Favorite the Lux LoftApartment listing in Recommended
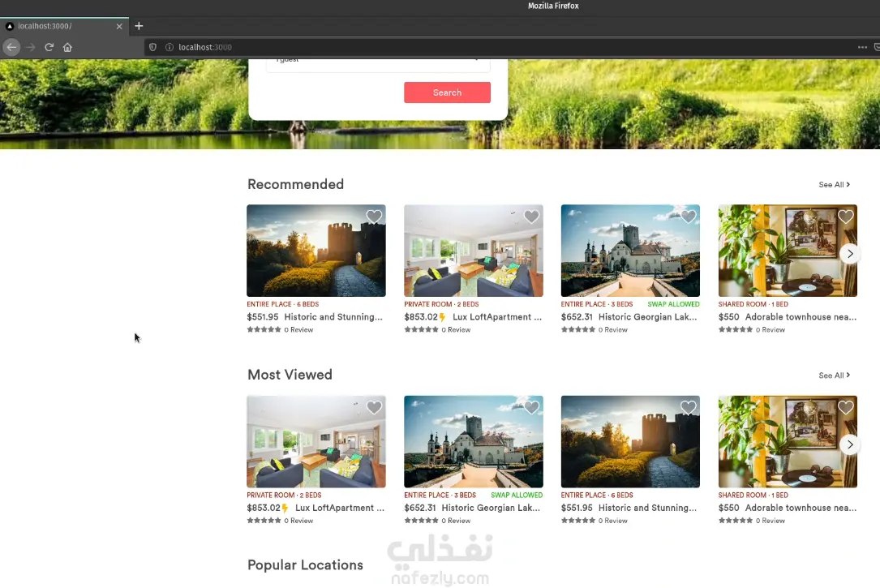Viewport: 880px width, 588px height. click(531, 217)
